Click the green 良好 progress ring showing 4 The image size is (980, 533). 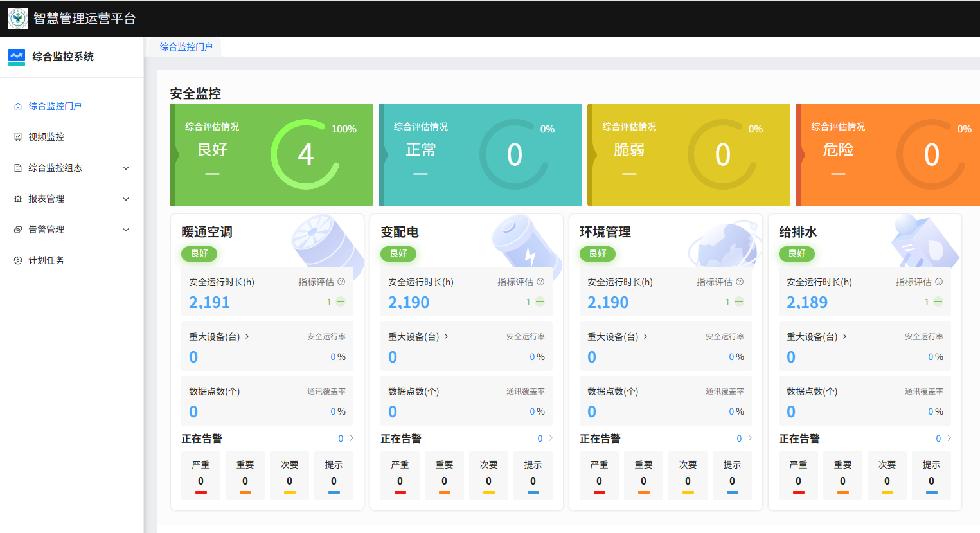pyautogui.click(x=306, y=154)
